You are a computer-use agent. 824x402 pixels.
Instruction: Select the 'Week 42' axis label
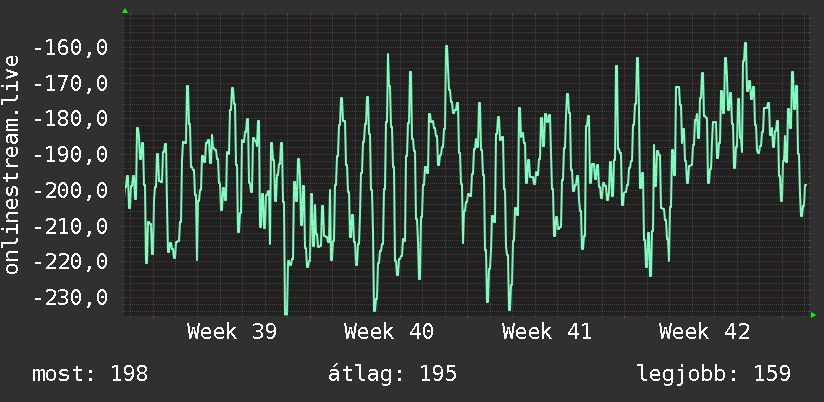tap(704, 332)
